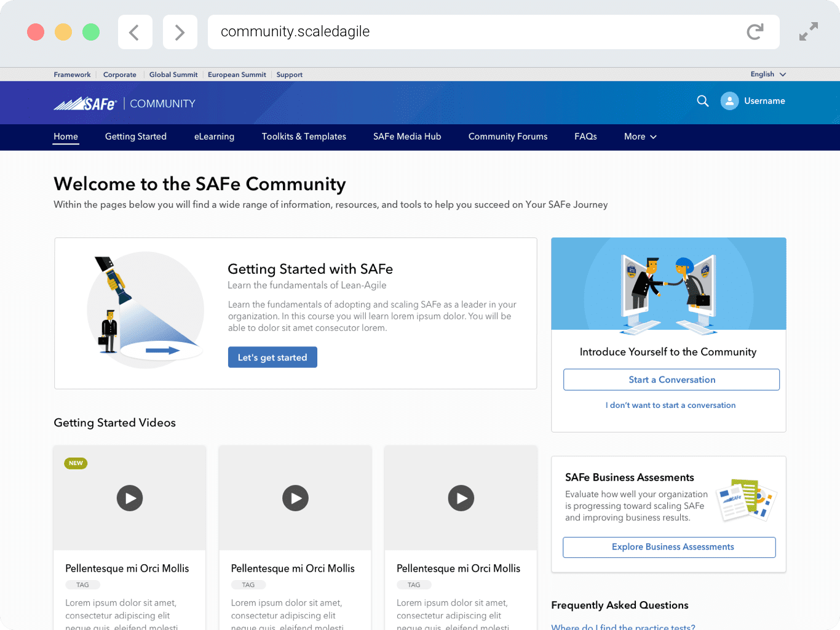Image resolution: width=840 pixels, height=630 pixels.
Task: Click first video title Pellentesque mi Orci Mollis
Action: point(127,568)
